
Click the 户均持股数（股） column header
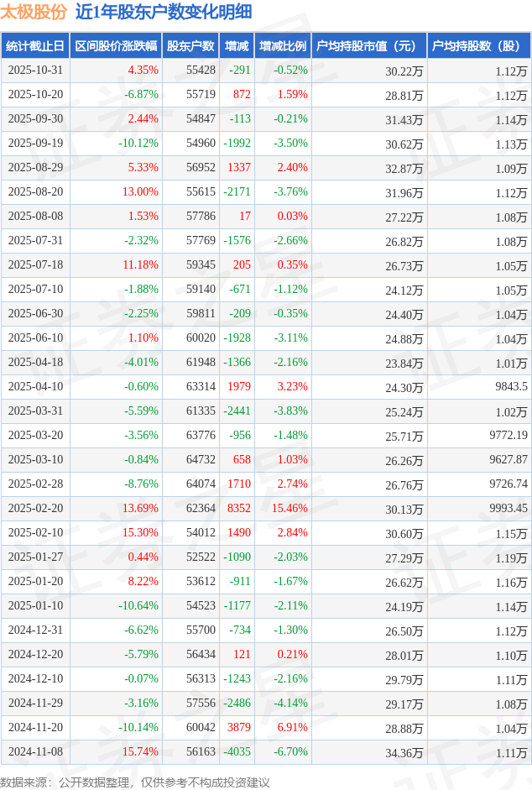tap(479, 46)
